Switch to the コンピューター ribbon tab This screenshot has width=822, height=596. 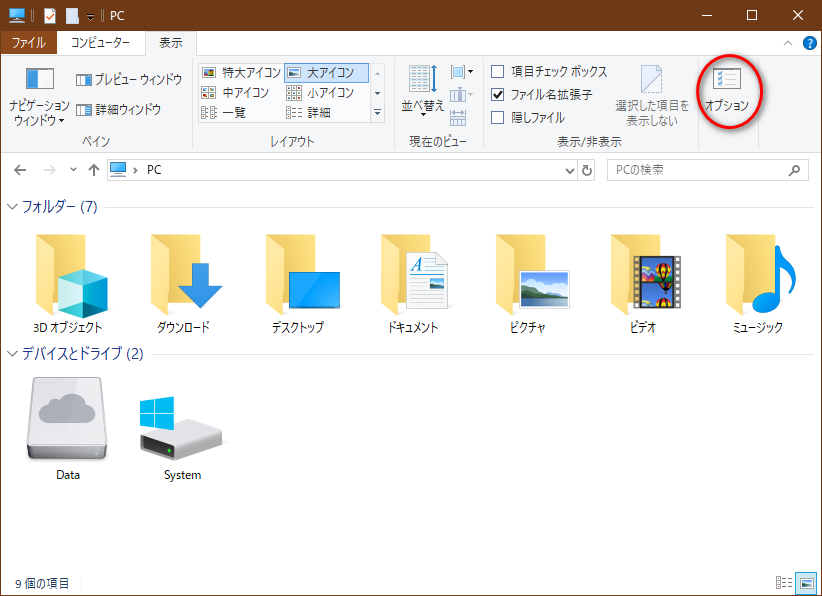point(100,43)
